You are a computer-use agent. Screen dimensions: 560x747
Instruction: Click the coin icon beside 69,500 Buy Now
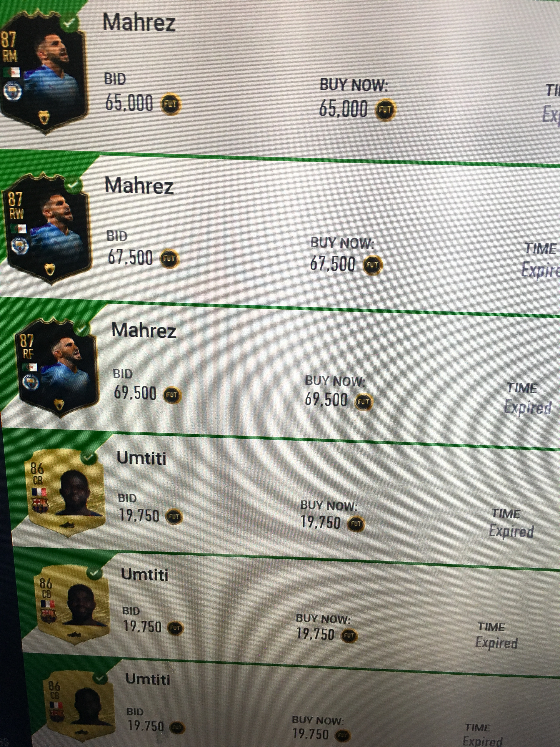click(x=363, y=402)
